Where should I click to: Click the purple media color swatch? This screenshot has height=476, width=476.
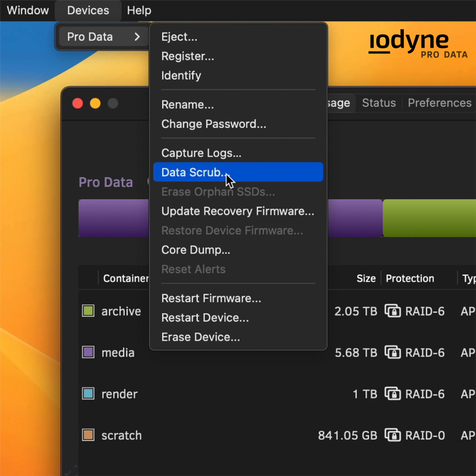tap(89, 352)
